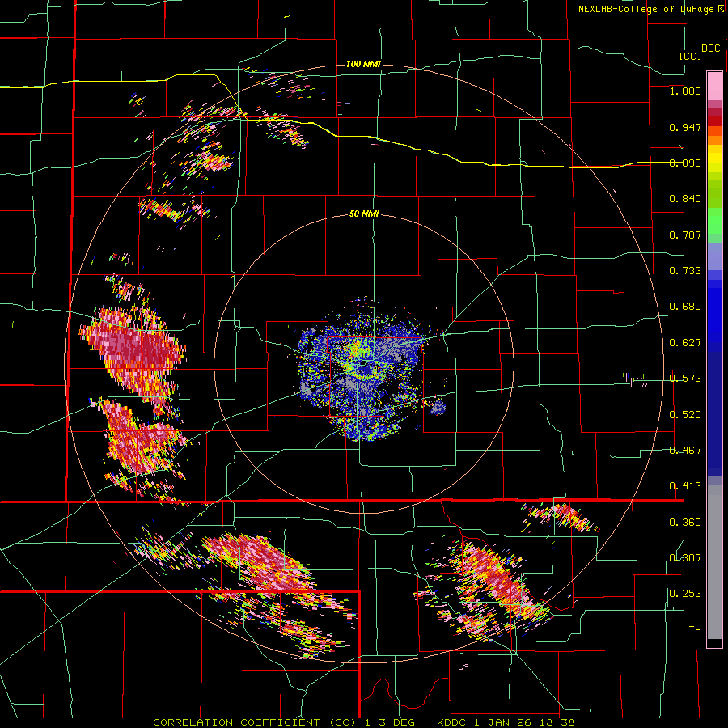
Task: Click the 0.840 legend value
Action: (685, 199)
